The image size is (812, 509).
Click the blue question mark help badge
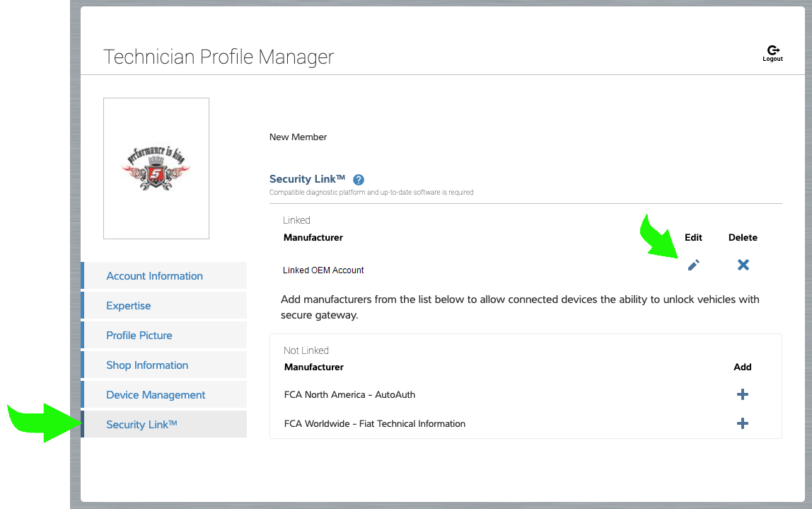(x=359, y=180)
